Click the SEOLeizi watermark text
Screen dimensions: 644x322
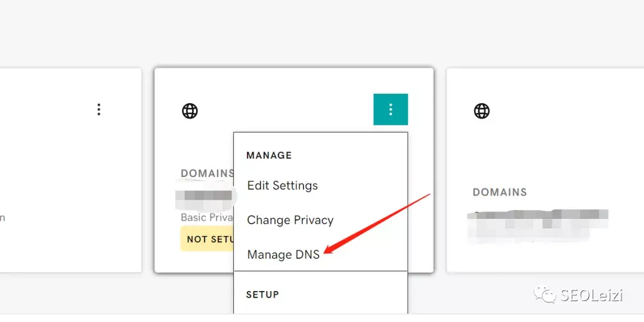click(x=591, y=295)
